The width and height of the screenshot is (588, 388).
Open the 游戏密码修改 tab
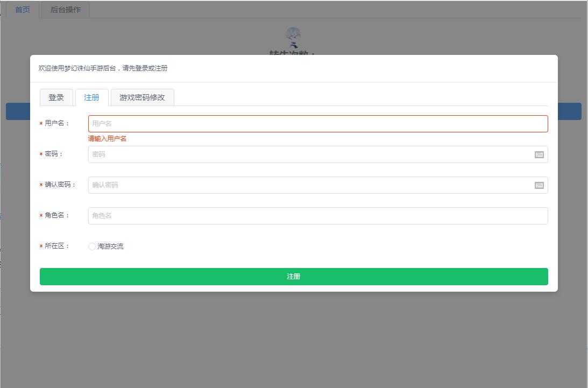tap(142, 97)
